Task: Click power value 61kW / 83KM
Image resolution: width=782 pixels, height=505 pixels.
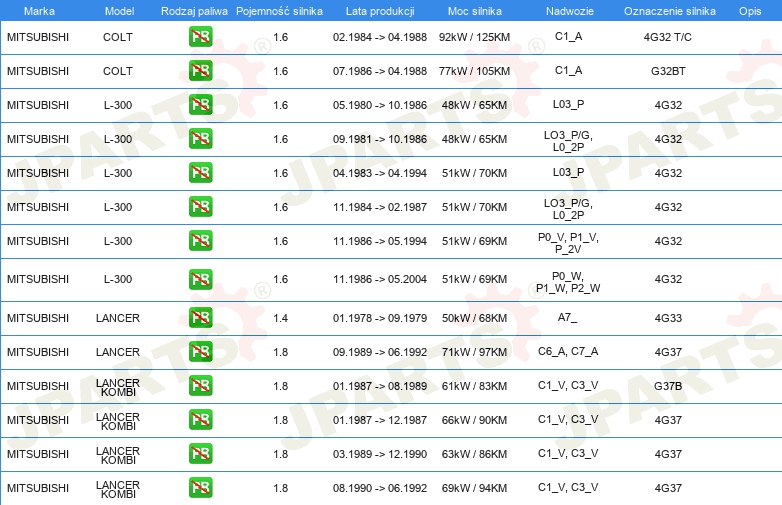Action: click(x=474, y=386)
